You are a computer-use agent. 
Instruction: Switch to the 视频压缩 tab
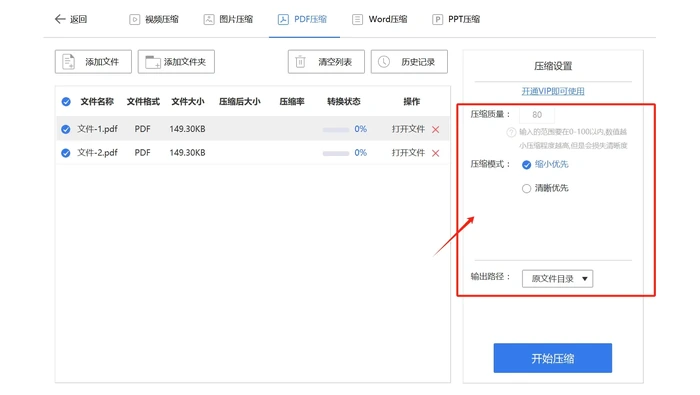click(154, 19)
